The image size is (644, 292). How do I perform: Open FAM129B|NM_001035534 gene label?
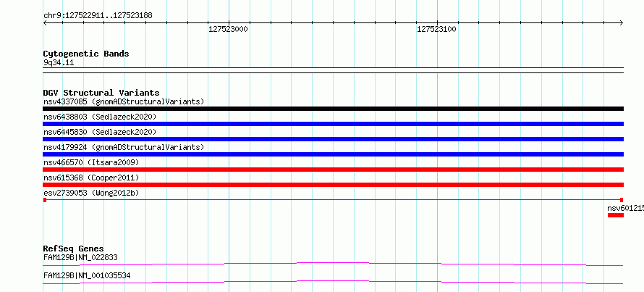coord(87,275)
